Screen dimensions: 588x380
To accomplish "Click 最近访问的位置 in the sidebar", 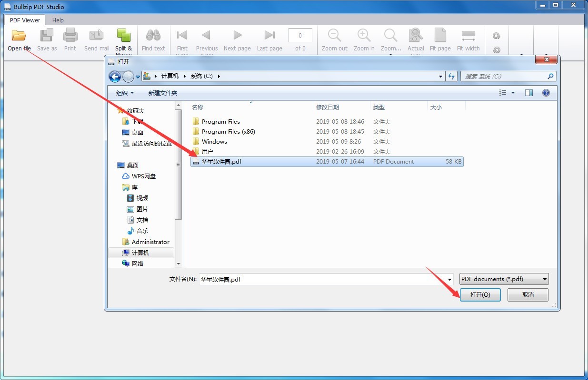I will point(152,143).
